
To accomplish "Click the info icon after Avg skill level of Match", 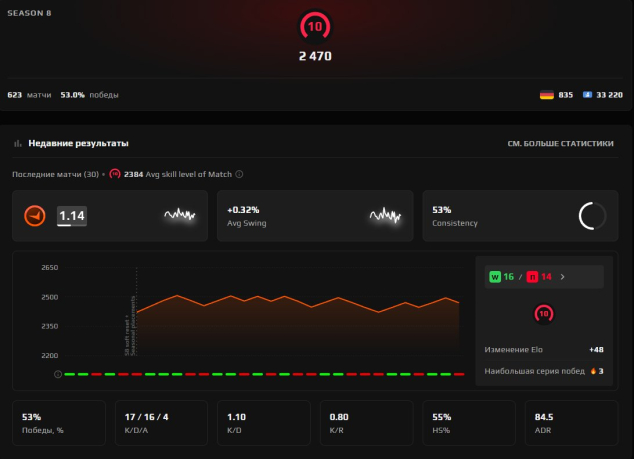I will click(239, 174).
